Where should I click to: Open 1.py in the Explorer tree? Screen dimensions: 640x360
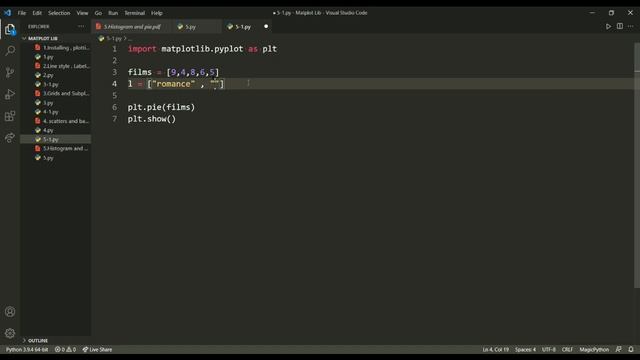tap(56, 57)
